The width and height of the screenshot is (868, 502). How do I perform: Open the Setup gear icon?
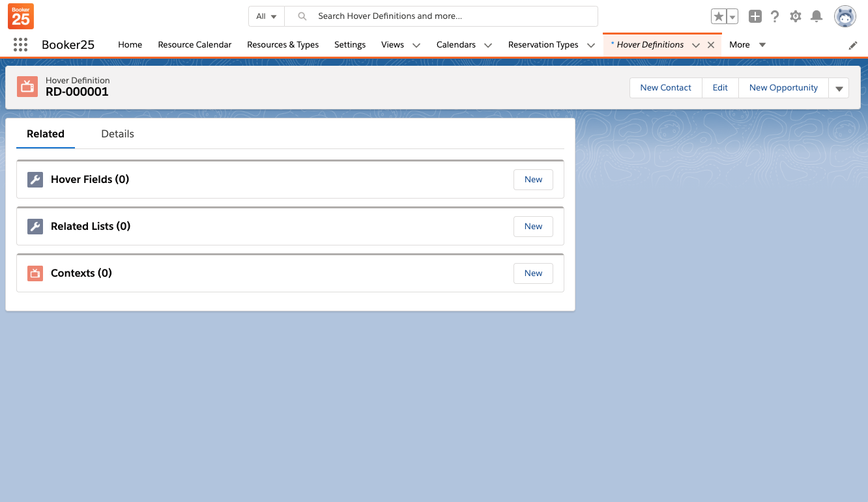[x=795, y=16]
